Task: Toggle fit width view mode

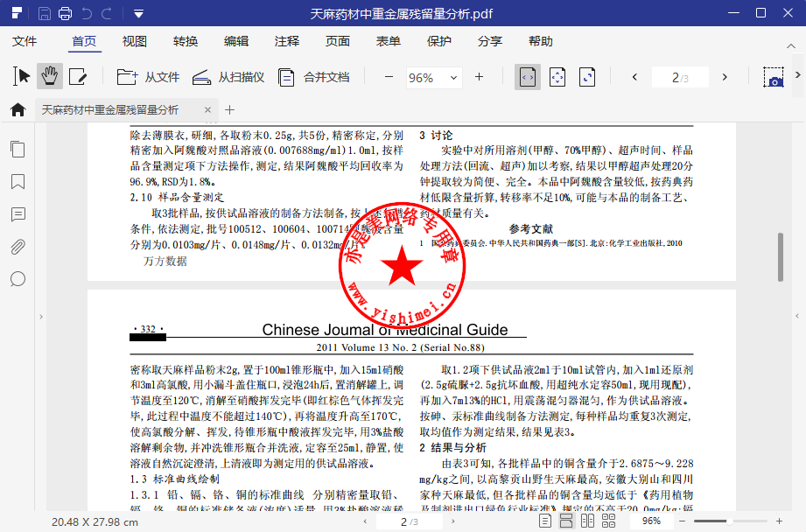Action: tap(528, 77)
